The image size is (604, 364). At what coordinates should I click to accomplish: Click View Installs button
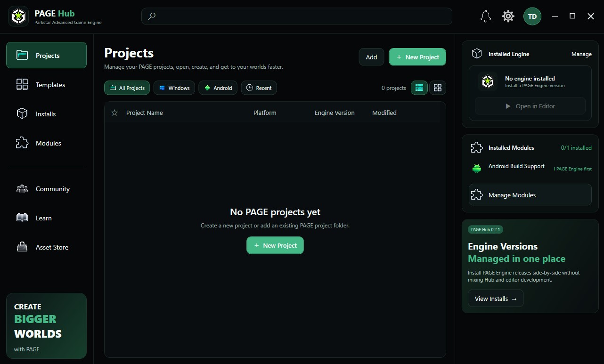[x=496, y=299]
